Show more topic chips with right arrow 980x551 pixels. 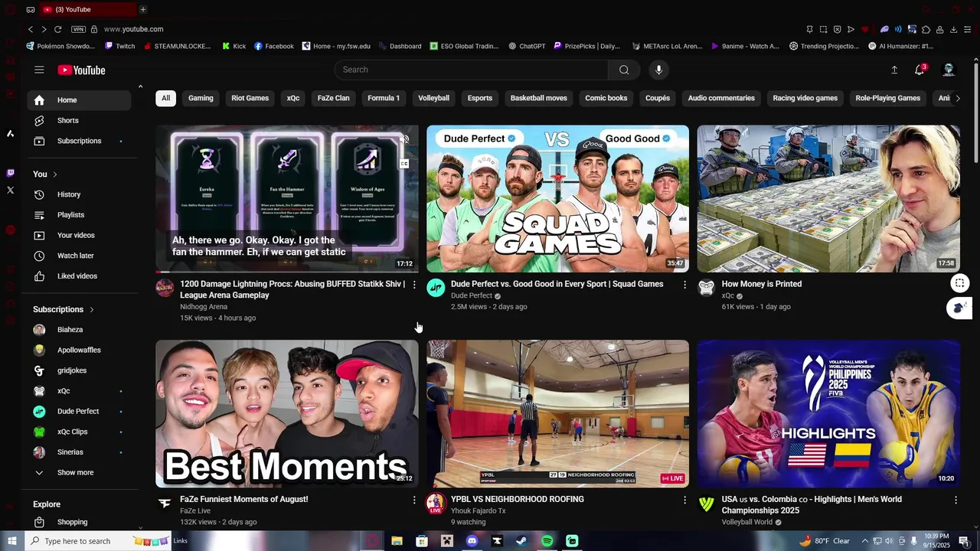tap(957, 98)
